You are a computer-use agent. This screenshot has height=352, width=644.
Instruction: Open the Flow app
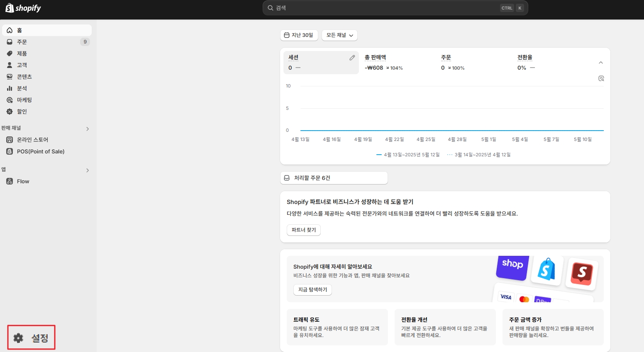tap(23, 181)
